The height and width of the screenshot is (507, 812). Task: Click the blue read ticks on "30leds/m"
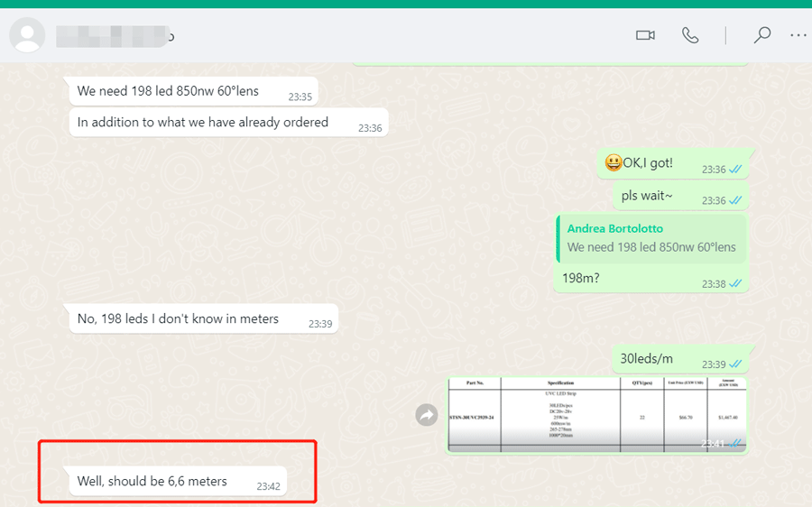[x=735, y=364]
